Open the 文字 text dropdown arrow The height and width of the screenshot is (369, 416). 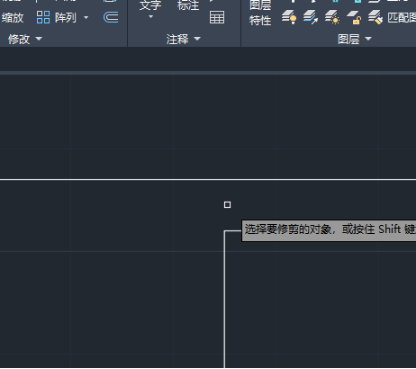point(151,17)
